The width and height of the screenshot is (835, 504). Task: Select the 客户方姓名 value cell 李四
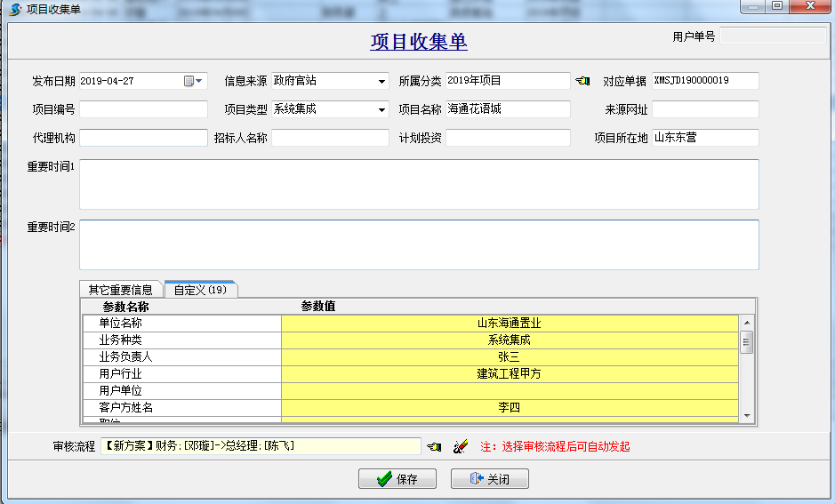click(509, 408)
